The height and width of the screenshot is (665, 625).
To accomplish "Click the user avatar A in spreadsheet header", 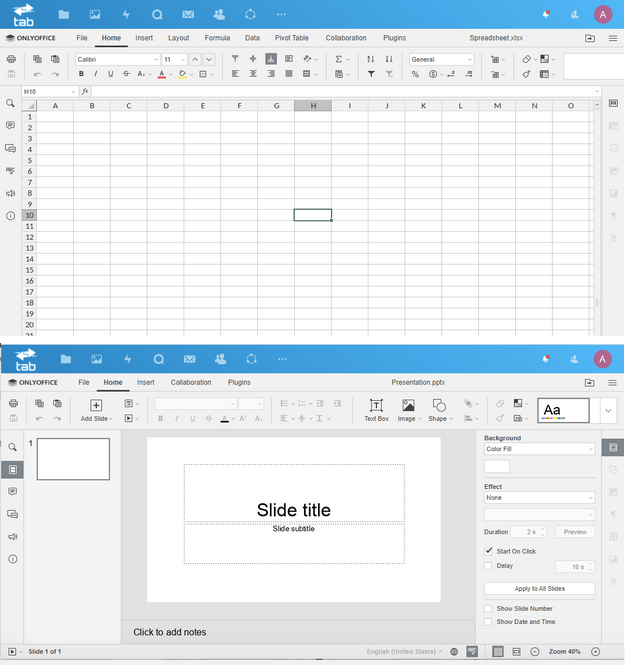I will tap(603, 15).
